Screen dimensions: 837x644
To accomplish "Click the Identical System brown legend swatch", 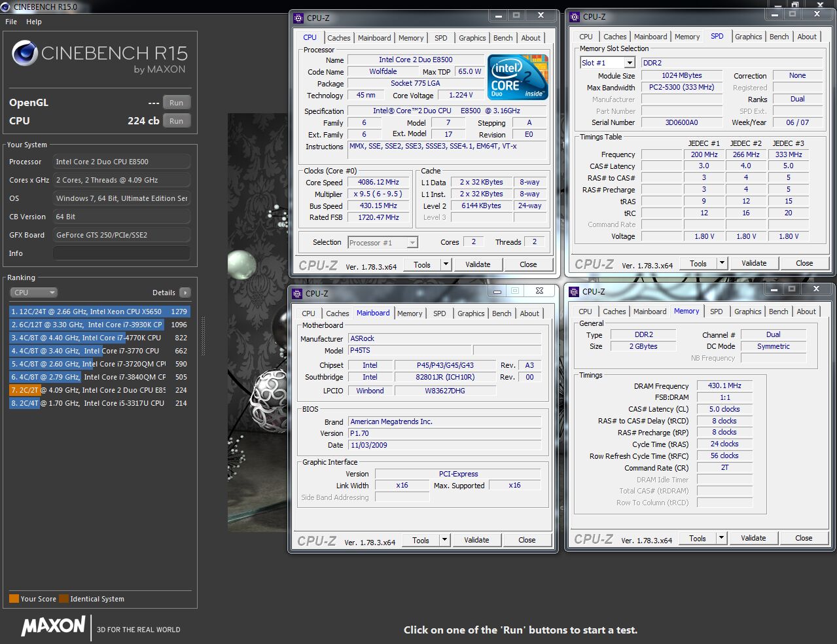I will click(x=63, y=599).
